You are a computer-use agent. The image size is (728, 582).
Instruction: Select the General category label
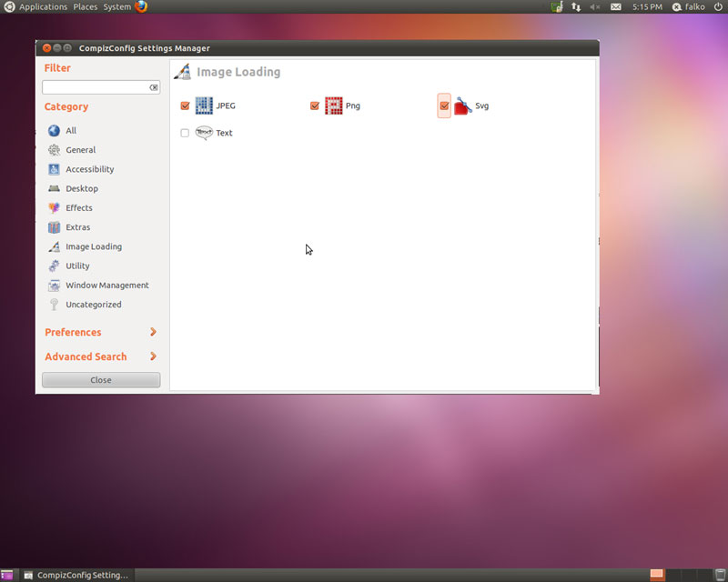[81, 150]
